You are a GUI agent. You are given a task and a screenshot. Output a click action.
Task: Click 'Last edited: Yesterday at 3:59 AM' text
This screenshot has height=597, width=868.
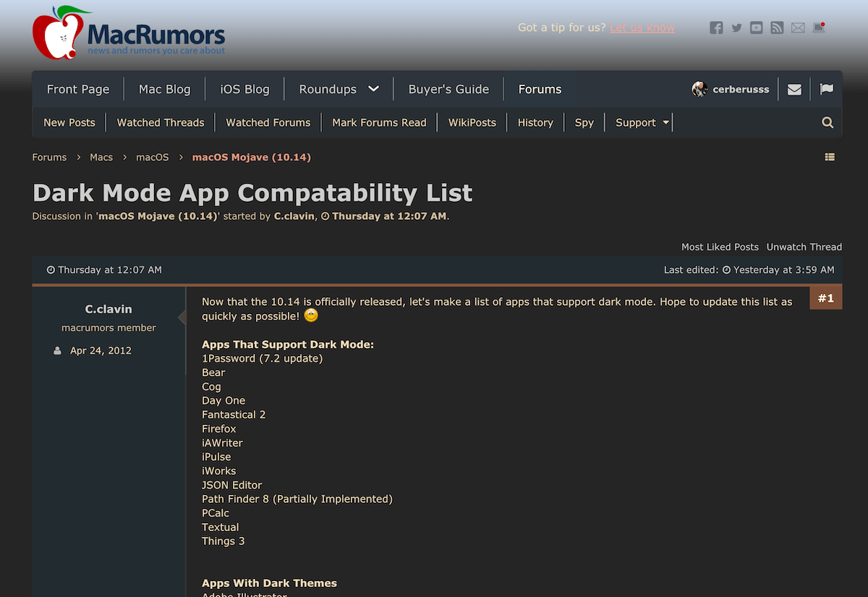click(749, 270)
